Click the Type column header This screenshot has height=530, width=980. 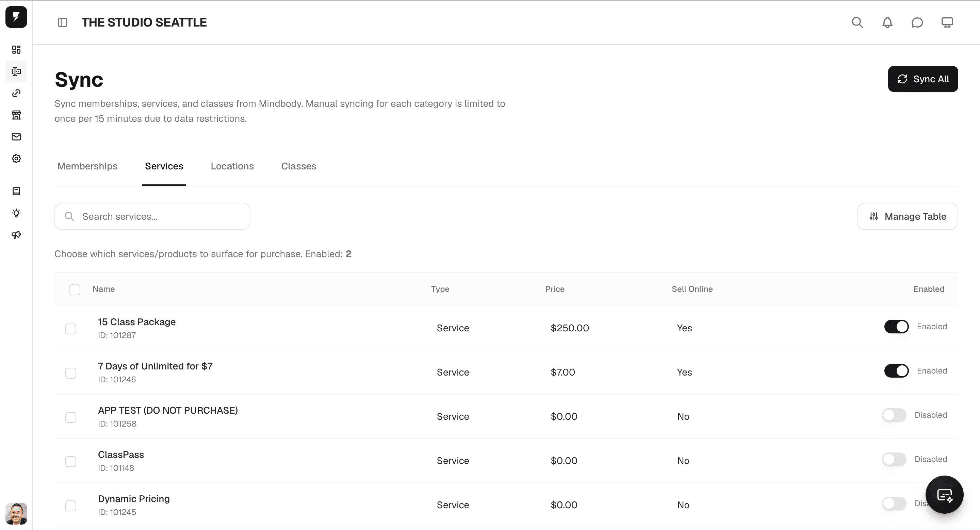[440, 289]
